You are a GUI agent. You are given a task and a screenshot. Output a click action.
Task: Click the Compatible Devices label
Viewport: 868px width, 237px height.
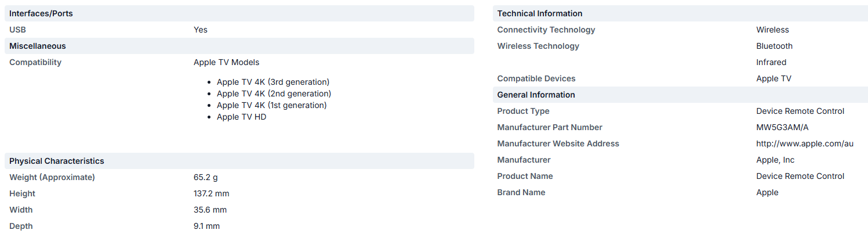pos(536,78)
